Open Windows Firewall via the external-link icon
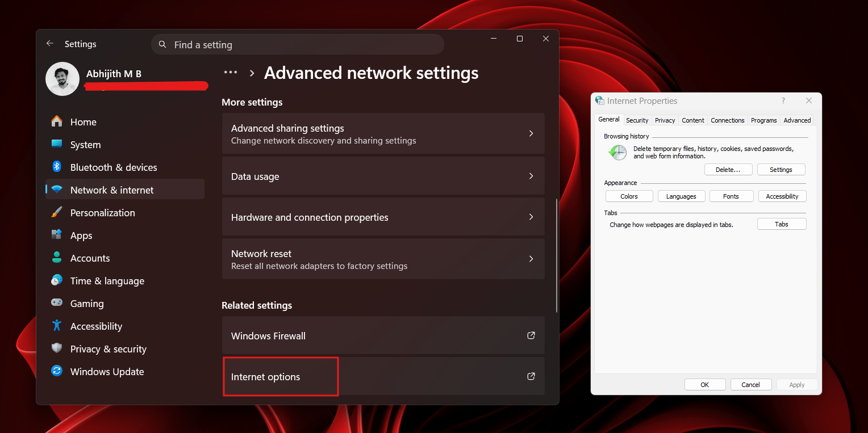 point(531,335)
